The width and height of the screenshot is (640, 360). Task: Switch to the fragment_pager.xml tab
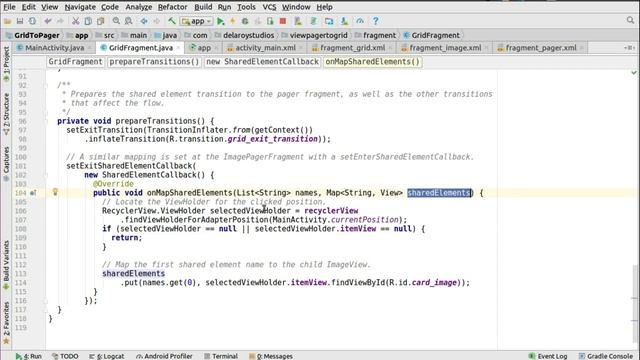(541, 48)
